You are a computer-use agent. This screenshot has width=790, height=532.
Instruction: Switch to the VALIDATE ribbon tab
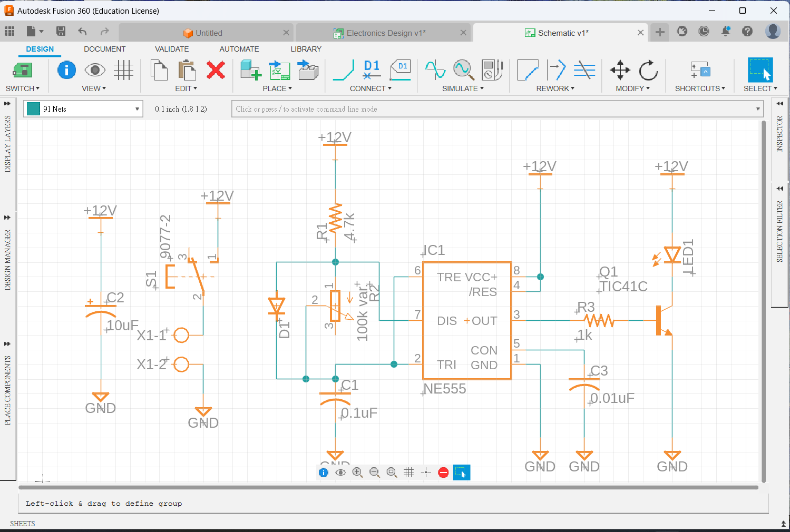click(172, 49)
